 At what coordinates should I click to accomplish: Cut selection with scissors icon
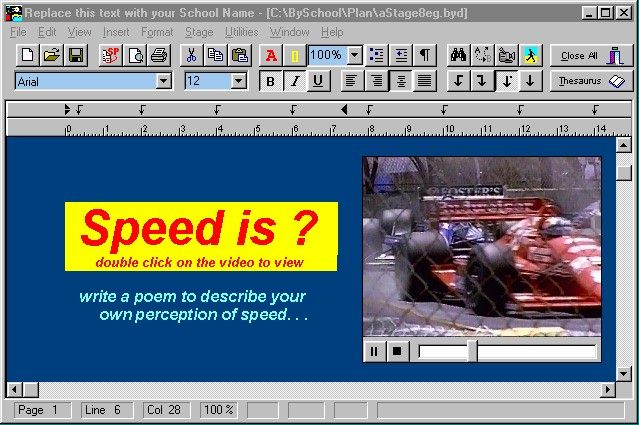point(192,55)
